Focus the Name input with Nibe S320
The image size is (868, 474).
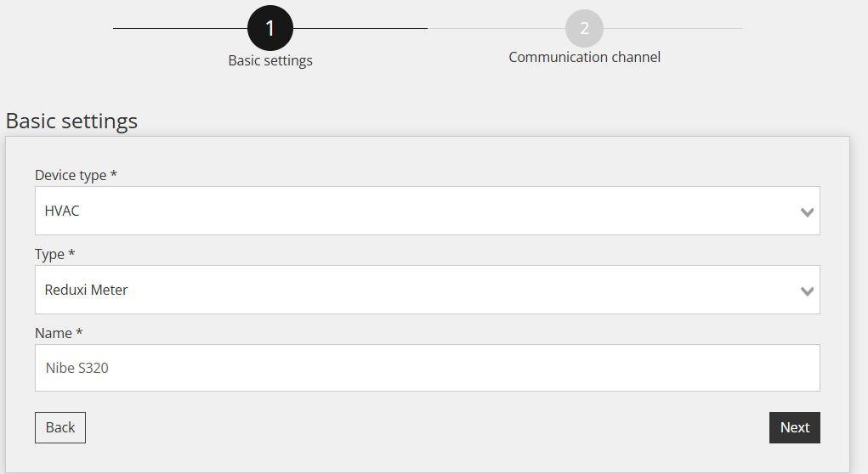tap(428, 368)
